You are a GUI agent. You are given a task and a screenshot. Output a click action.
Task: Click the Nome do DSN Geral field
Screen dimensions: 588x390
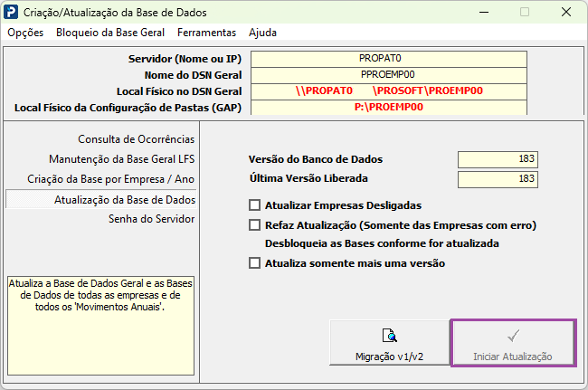(389, 75)
